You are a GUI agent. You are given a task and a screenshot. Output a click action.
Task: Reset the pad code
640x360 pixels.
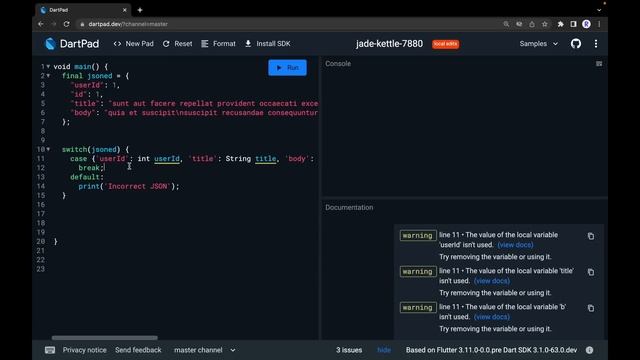178,44
